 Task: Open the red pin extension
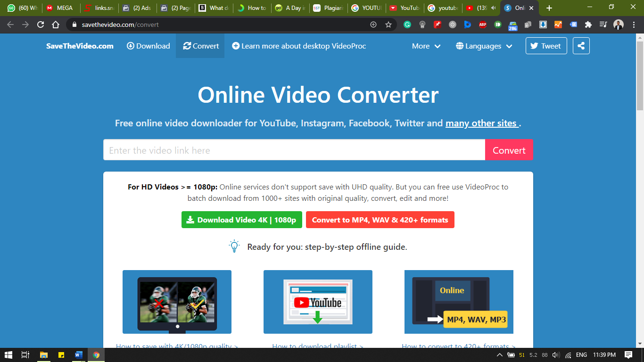coord(438,25)
